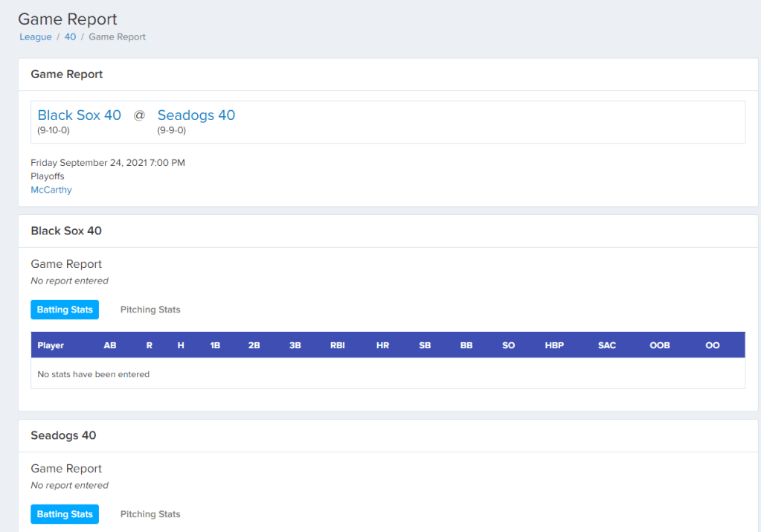761x532 pixels.
Task: Click the SO column header
Action: coord(508,345)
